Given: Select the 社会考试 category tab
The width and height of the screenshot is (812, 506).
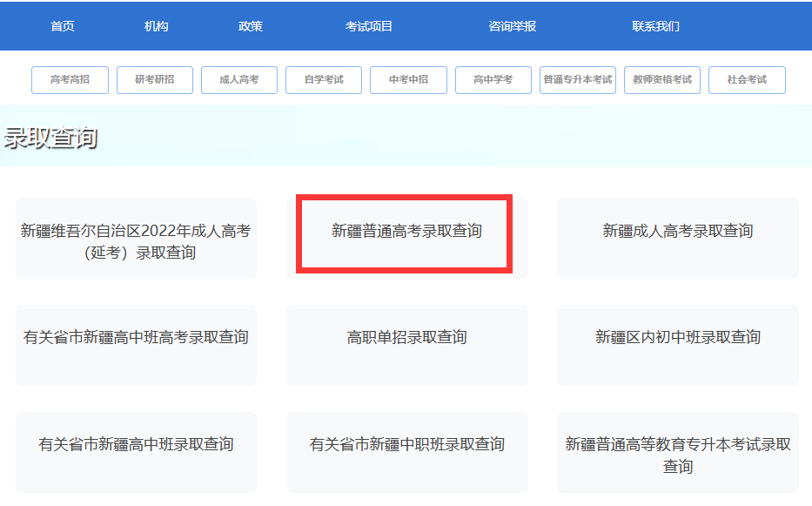Looking at the screenshot, I should click(x=747, y=79).
